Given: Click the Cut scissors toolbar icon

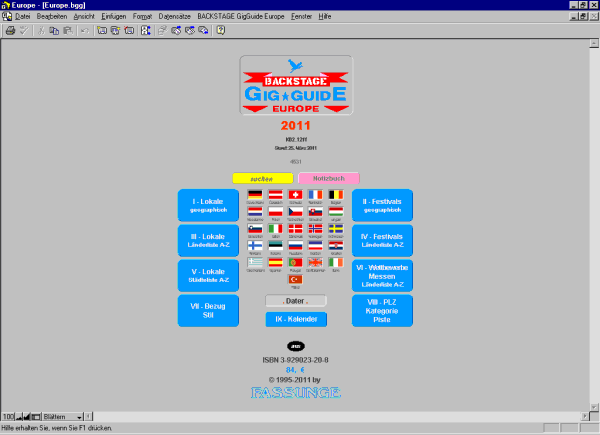Looking at the screenshot, I should tap(40, 30).
